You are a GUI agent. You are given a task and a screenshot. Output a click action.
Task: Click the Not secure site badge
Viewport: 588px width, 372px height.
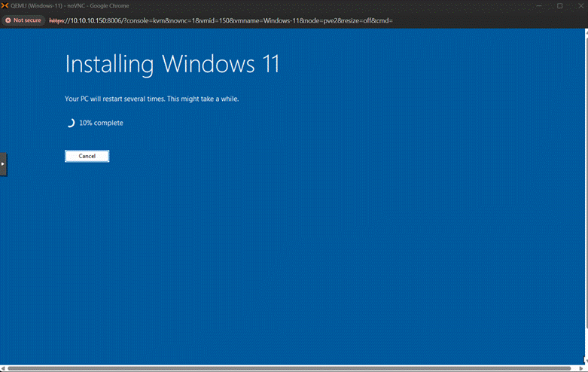(23, 20)
